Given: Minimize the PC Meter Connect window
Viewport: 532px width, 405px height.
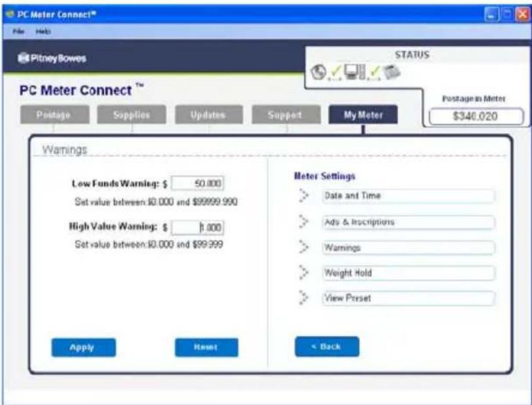Looking at the screenshot, I should (491, 15).
